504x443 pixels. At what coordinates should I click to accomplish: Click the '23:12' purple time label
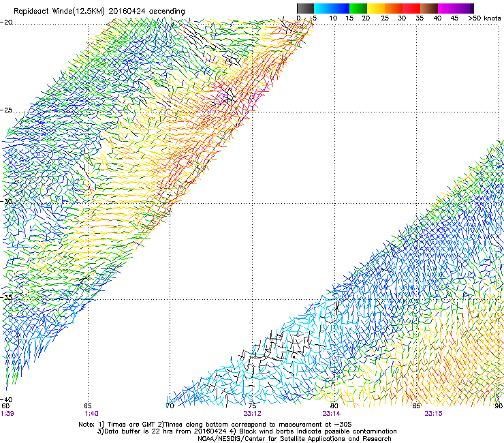click(x=252, y=414)
